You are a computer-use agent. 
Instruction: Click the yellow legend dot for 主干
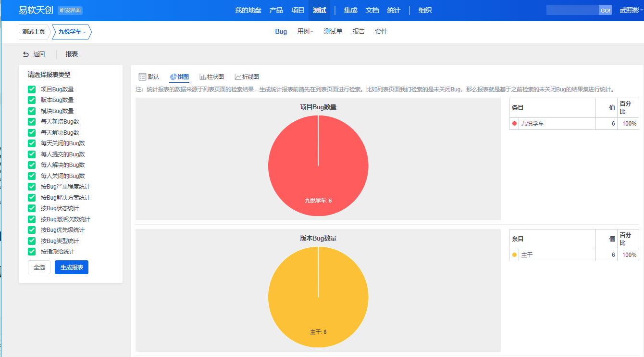coord(515,255)
